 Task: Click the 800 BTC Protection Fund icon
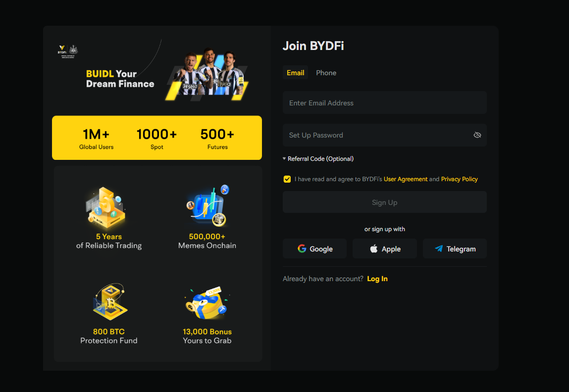point(109,302)
